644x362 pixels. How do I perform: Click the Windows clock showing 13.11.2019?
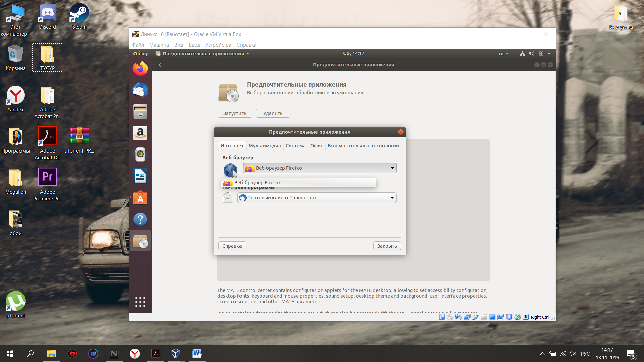607,354
